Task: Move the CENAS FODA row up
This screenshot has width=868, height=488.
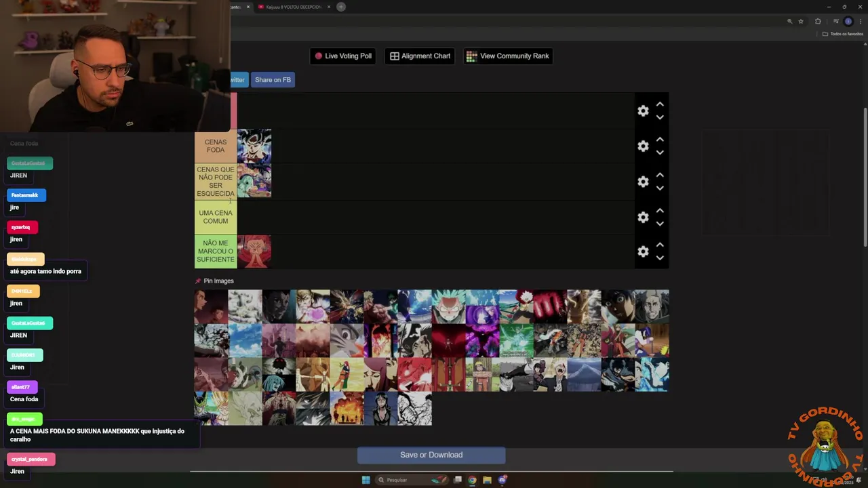Action: 660,140
